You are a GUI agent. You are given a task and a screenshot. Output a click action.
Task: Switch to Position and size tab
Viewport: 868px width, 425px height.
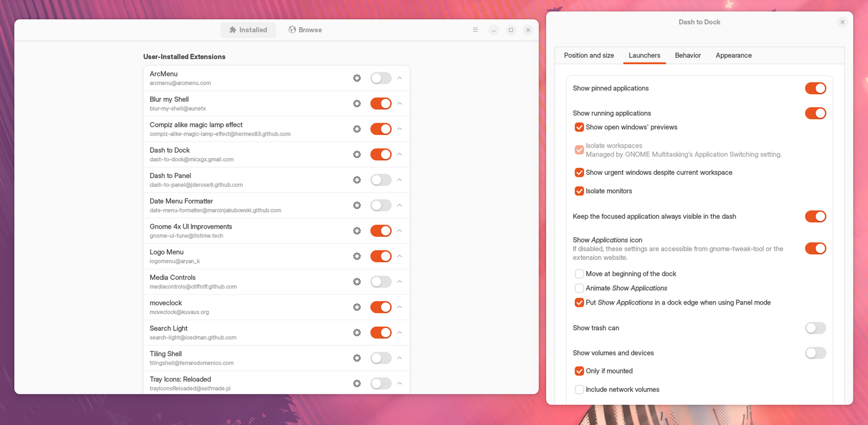589,56
